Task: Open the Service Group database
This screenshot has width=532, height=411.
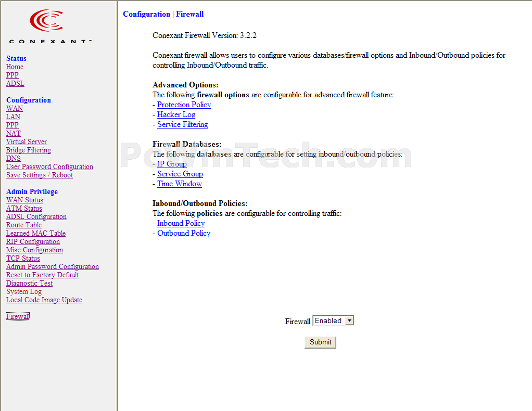Action: [180, 174]
